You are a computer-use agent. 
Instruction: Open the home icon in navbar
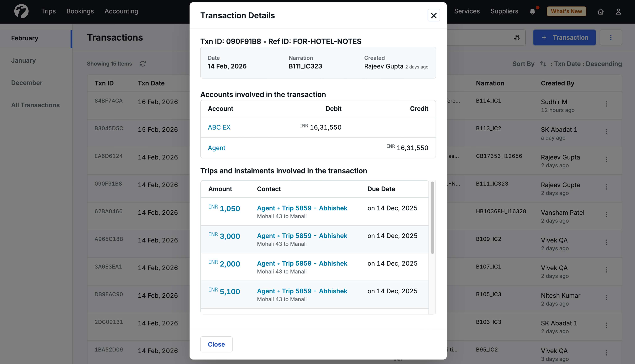[600, 11]
